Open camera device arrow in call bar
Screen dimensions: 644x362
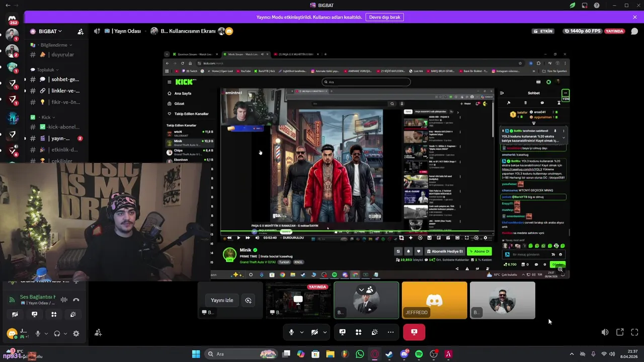(325, 332)
